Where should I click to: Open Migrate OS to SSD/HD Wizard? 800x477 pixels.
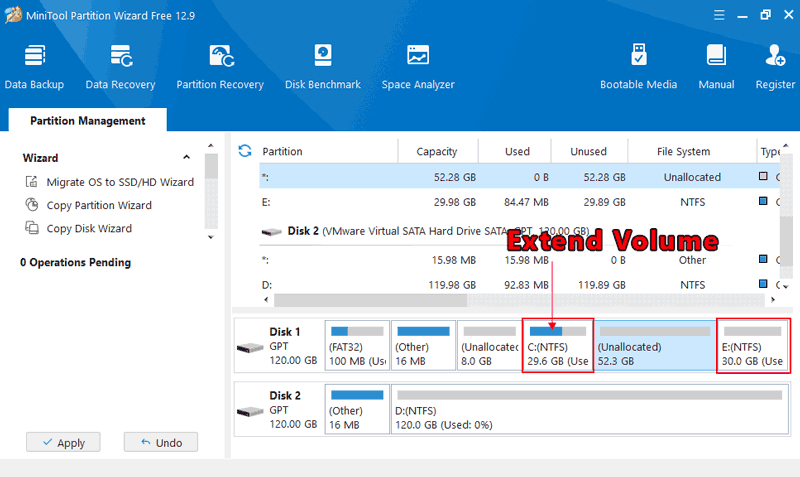[119, 182]
